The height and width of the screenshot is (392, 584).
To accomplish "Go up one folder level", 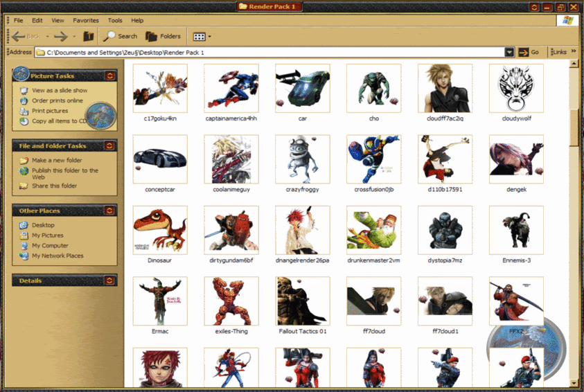I will pyautogui.click(x=88, y=36).
